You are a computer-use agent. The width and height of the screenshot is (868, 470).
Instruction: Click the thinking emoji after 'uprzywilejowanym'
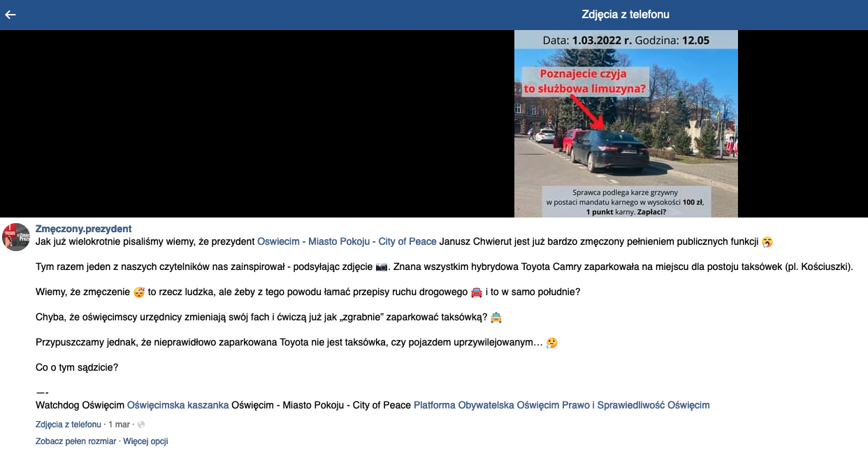pos(552,343)
